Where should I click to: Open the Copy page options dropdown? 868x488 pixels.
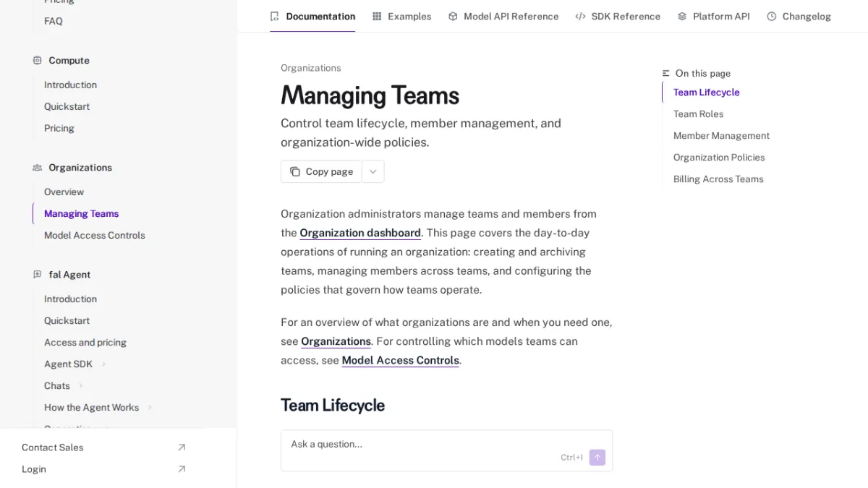pos(373,171)
